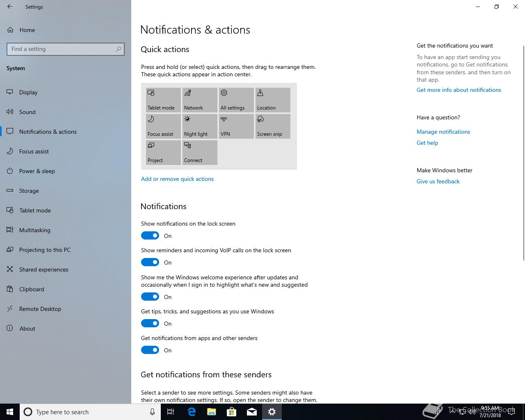Open Focus assist in the sidebar
525x420 pixels.
click(66, 151)
